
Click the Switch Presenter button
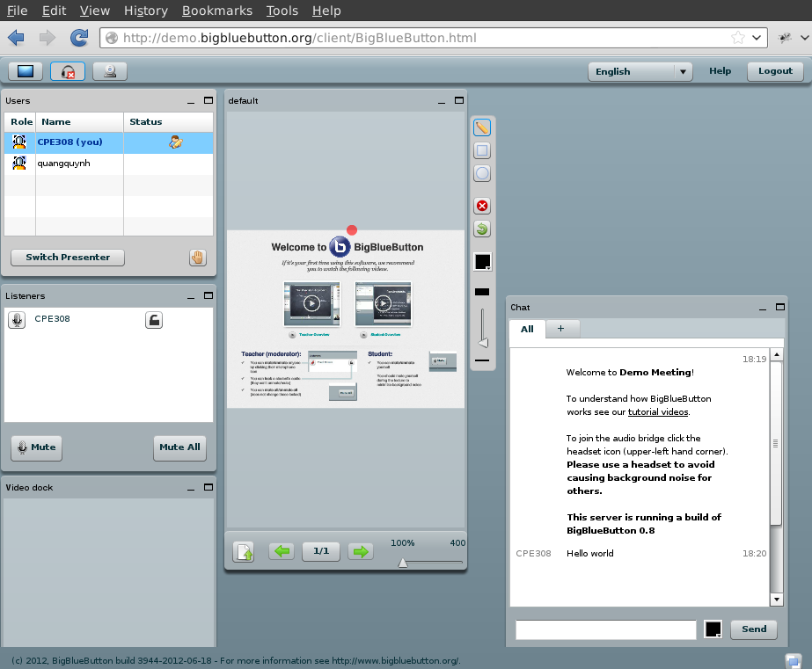point(68,258)
